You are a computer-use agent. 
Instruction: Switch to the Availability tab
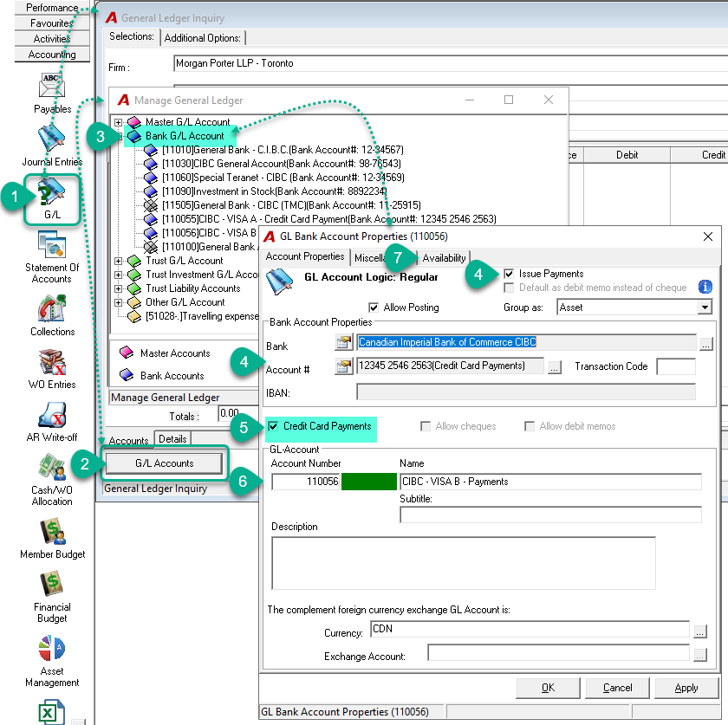click(444, 258)
